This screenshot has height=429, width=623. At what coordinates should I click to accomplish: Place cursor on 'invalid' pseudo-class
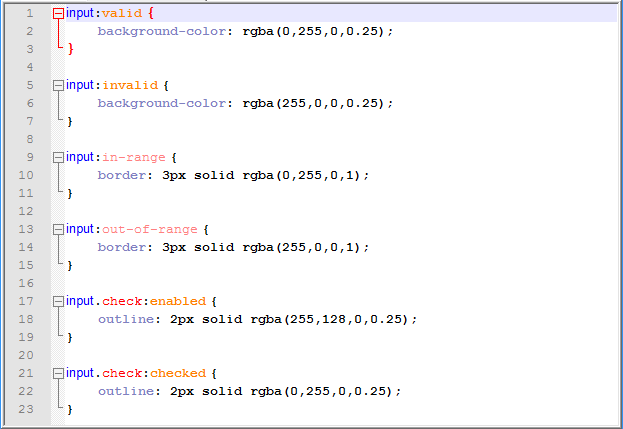tap(130, 85)
